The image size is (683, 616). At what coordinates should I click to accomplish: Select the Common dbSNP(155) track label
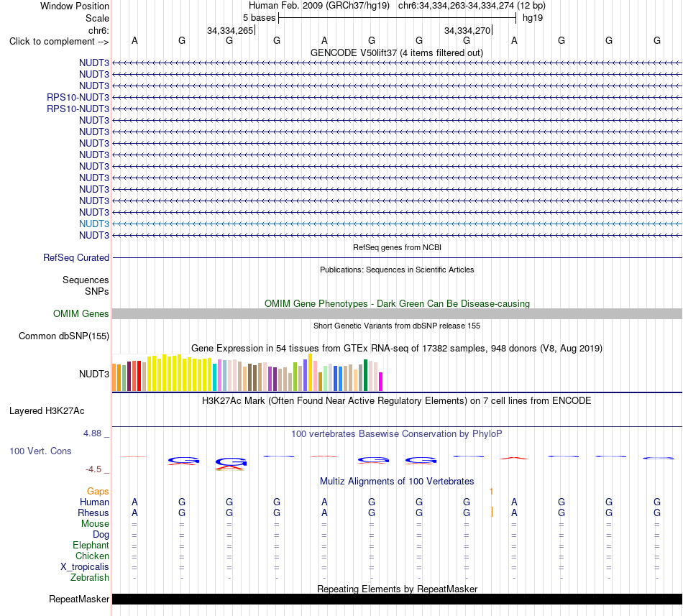(64, 336)
